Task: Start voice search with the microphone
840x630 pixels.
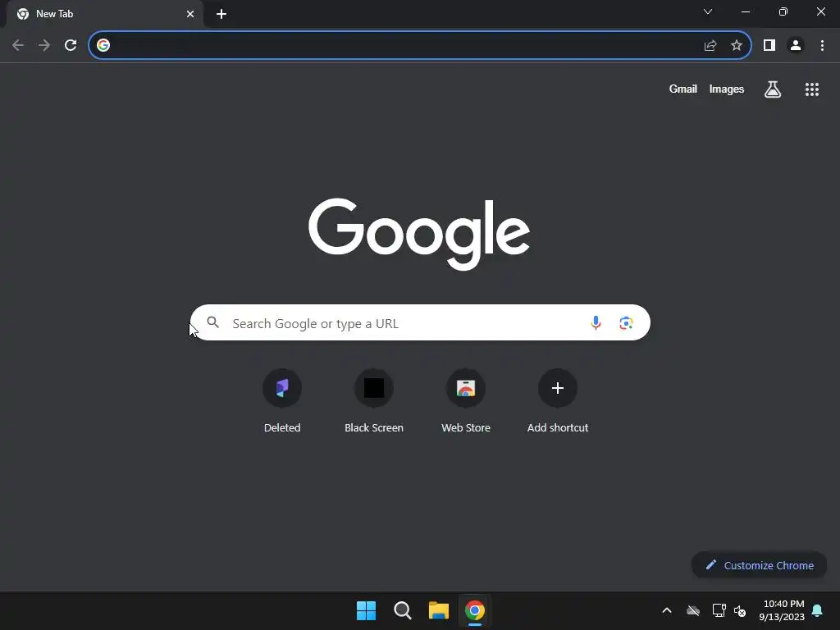Action: [x=596, y=323]
